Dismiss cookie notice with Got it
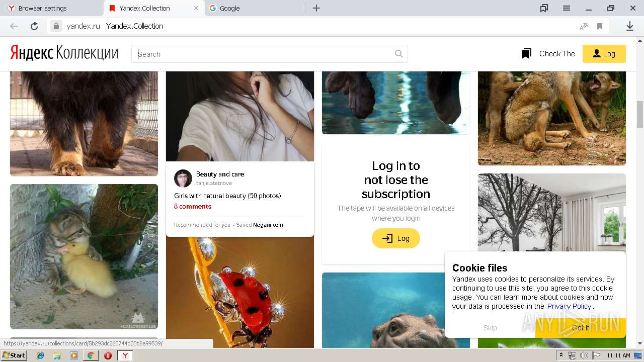This screenshot has width=644, height=362. (581, 328)
